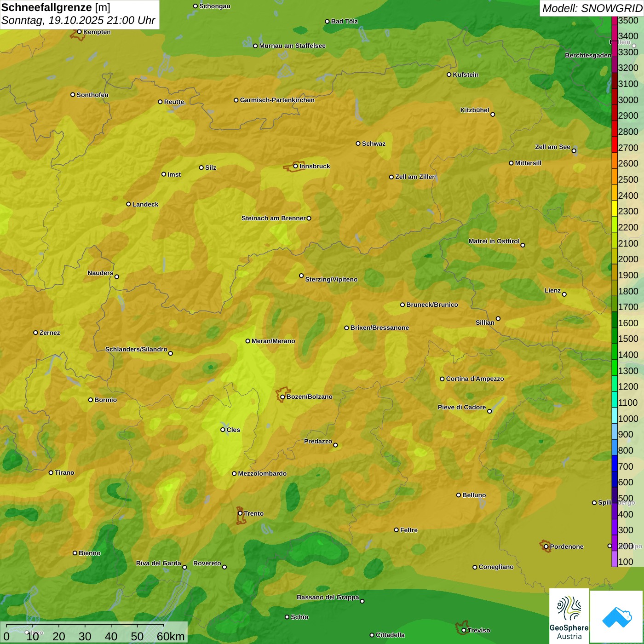Viewport: 644px width, 644px height.
Task: Click the Bormio location dot
Action: [91, 400]
